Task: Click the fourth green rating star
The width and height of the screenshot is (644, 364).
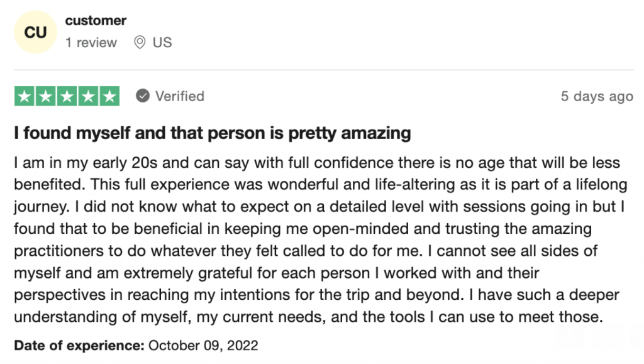Action: [88, 96]
